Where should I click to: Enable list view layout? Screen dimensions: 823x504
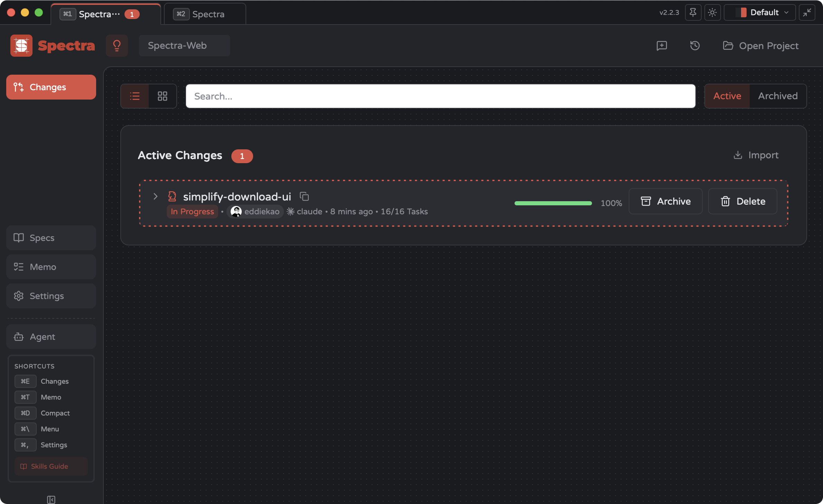click(135, 96)
